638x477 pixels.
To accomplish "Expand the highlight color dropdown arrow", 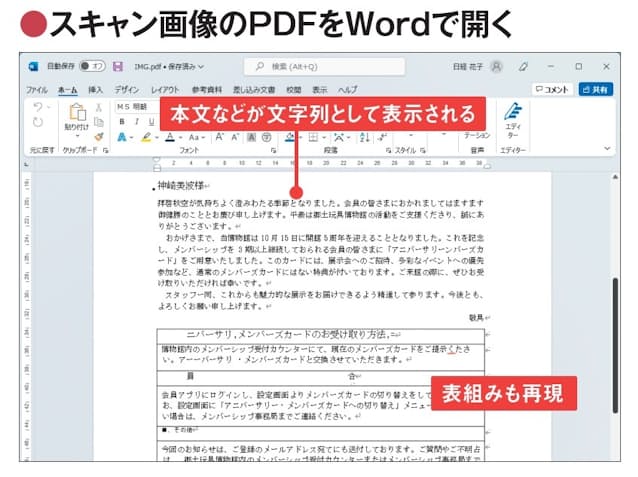I will (157, 138).
